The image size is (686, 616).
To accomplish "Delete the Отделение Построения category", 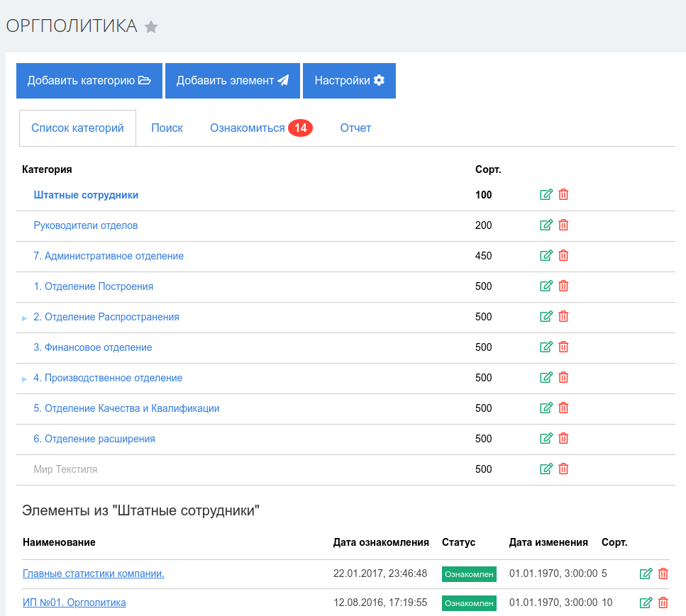I will click(x=563, y=286).
